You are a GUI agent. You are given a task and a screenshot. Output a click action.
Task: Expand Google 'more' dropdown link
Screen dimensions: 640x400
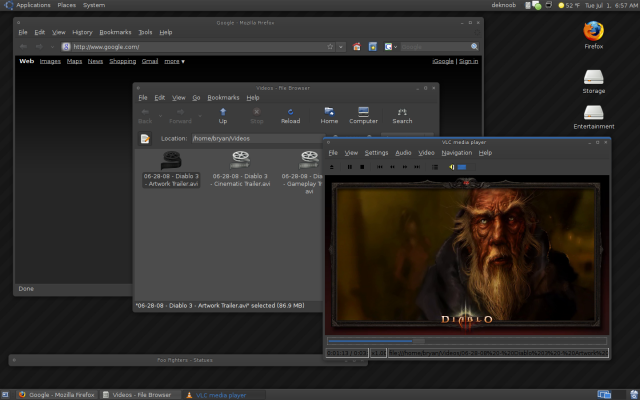click(x=174, y=61)
